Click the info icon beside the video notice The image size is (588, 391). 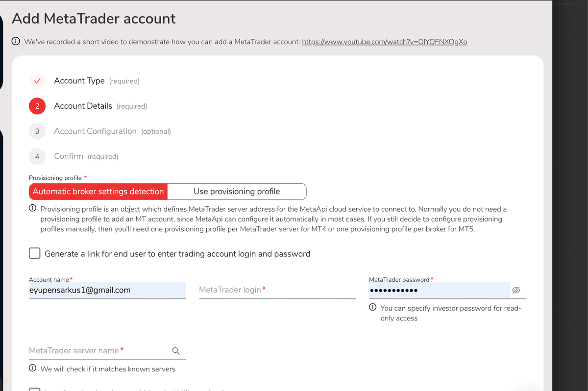tap(16, 42)
